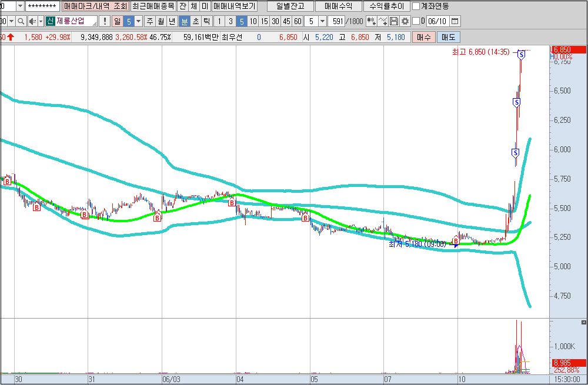The width and height of the screenshot is (588, 385).
Task: Switch chart to 일 daily period
Action: point(118,21)
